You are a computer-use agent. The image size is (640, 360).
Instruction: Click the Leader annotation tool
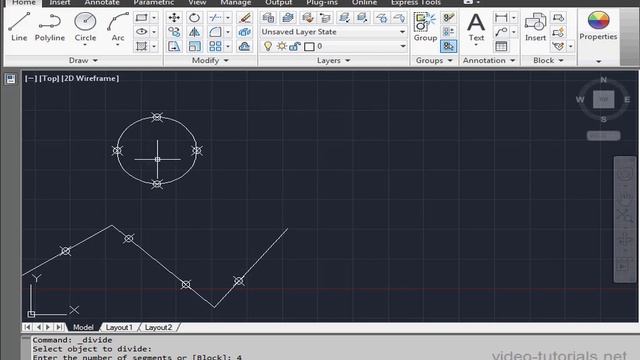pyautogui.click(x=501, y=32)
